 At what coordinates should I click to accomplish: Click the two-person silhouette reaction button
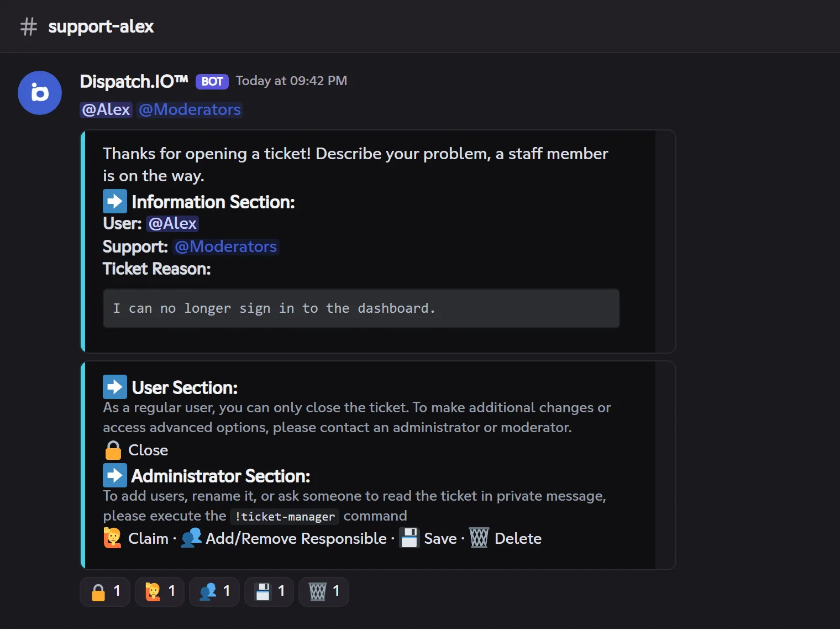pyautogui.click(x=214, y=592)
